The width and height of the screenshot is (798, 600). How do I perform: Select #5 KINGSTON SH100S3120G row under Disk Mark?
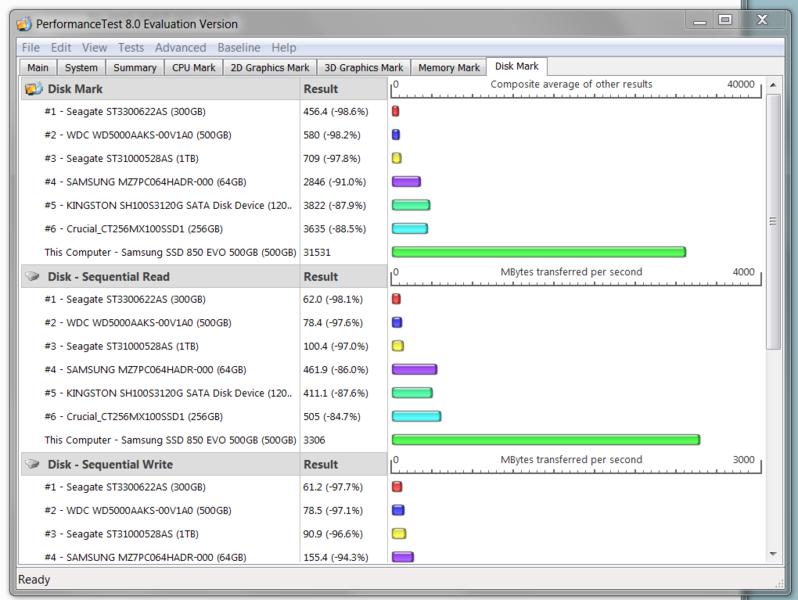[168, 205]
